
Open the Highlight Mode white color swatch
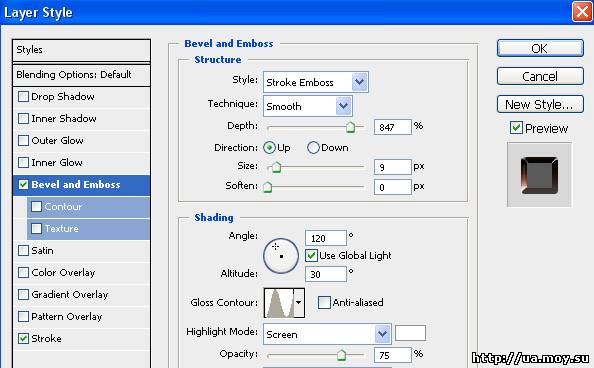tap(410, 333)
